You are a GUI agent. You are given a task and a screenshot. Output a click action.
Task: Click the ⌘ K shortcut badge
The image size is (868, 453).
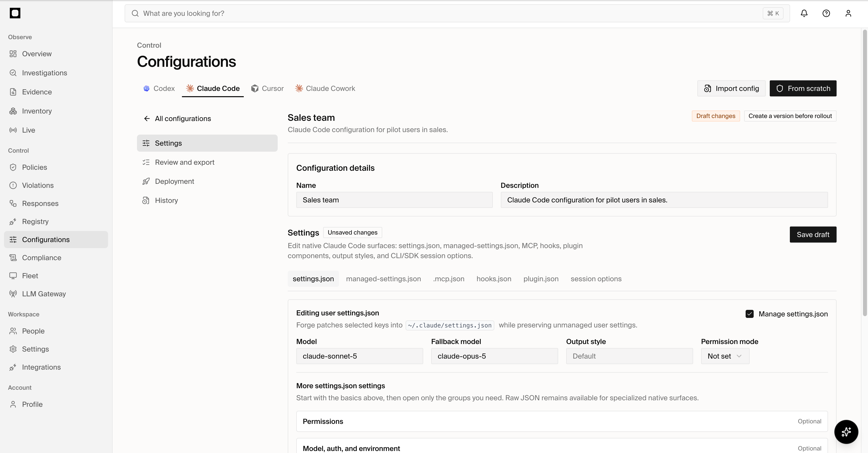[773, 13]
